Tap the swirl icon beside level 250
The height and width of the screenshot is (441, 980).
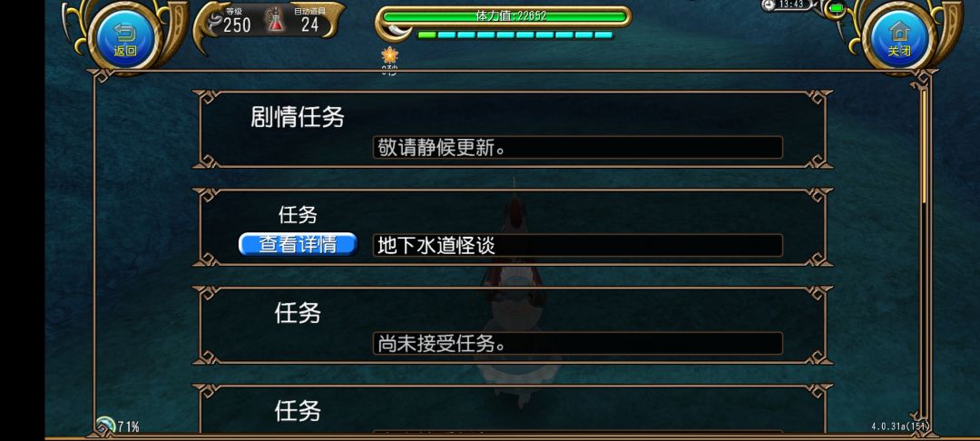point(216,20)
